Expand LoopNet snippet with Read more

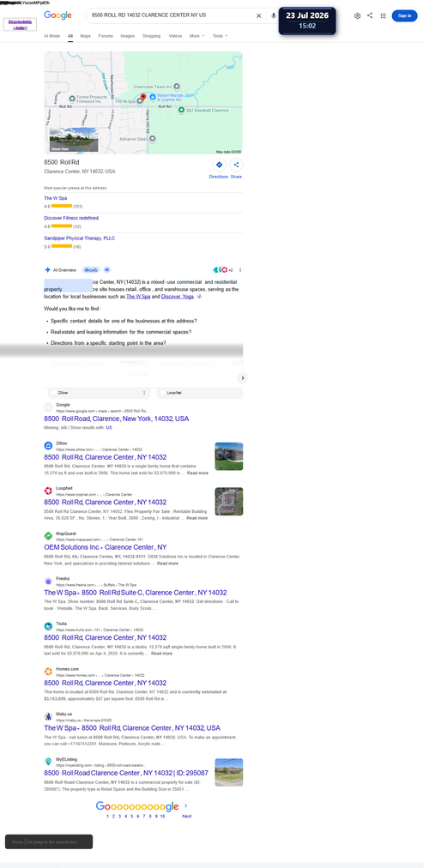click(x=197, y=518)
